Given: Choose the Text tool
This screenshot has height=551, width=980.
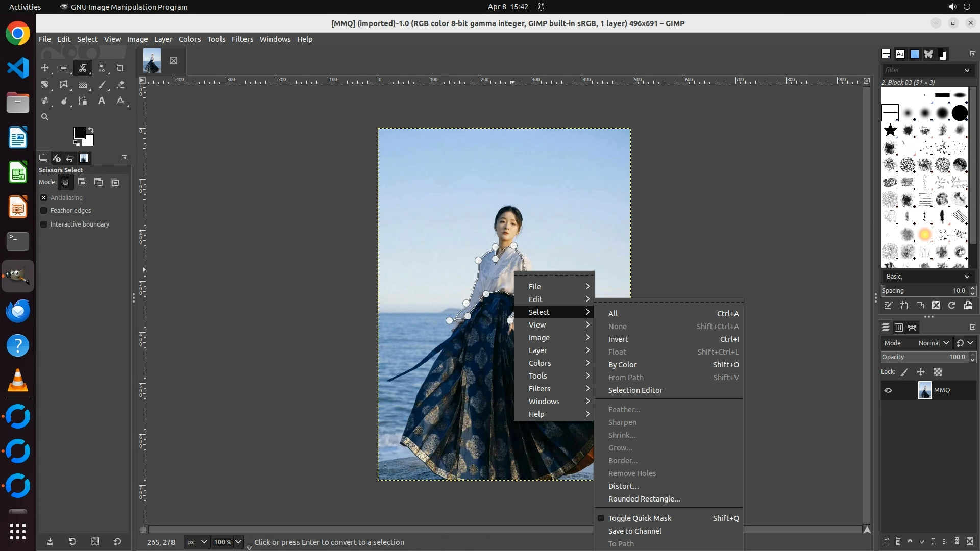Looking at the screenshot, I should pos(102,101).
